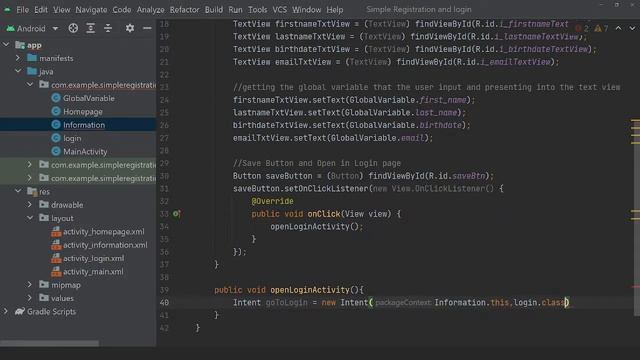Image resolution: width=640 pixels, height=360 pixels.
Task: Open the Refactor menu
Action: pos(184,9)
